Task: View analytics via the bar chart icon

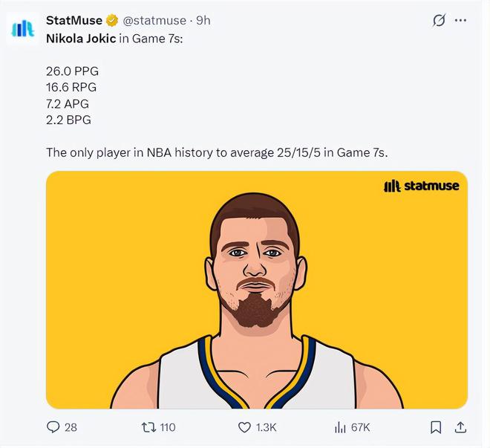Action: coord(340,427)
